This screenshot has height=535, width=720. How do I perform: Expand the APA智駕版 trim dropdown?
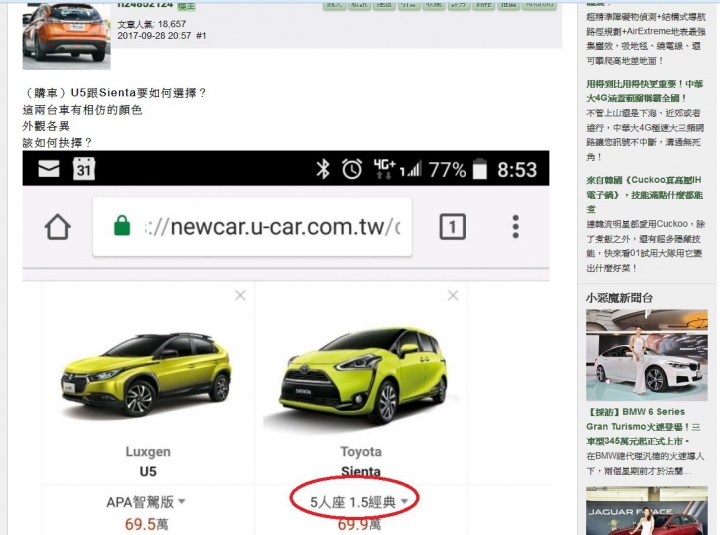coord(146,502)
